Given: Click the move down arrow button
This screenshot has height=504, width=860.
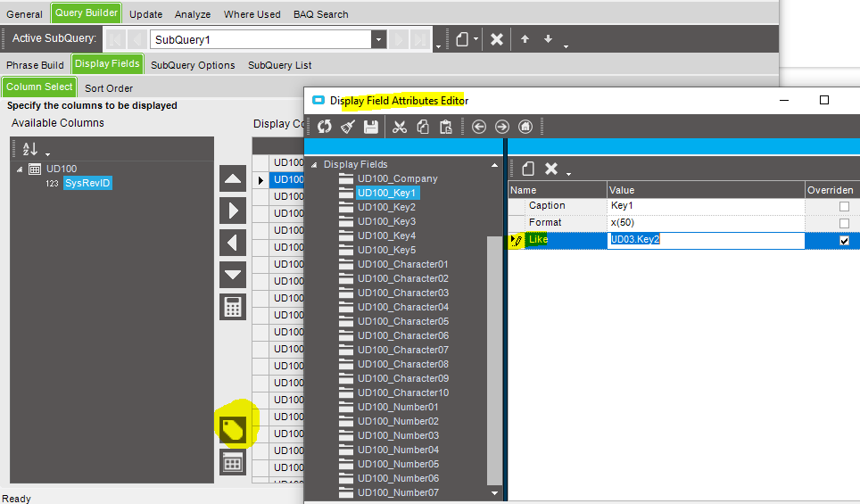Looking at the screenshot, I should pyautogui.click(x=233, y=274).
